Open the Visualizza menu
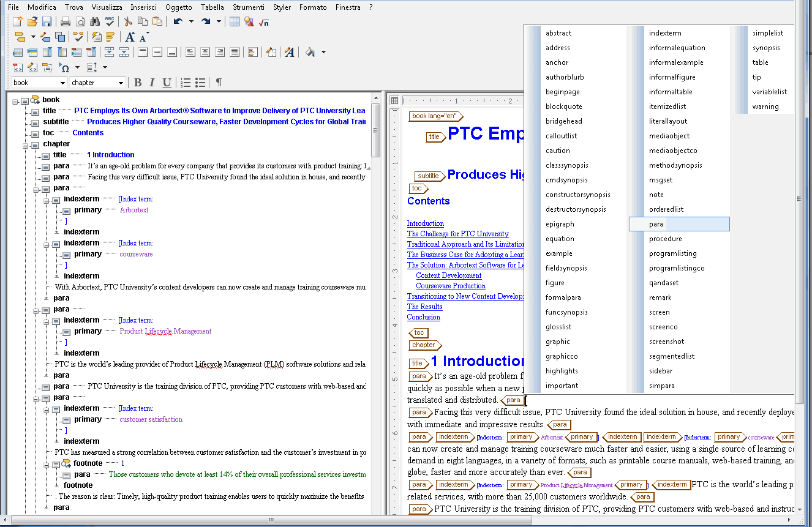The width and height of the screenshot is (812, 527). (x=107, y=7)
